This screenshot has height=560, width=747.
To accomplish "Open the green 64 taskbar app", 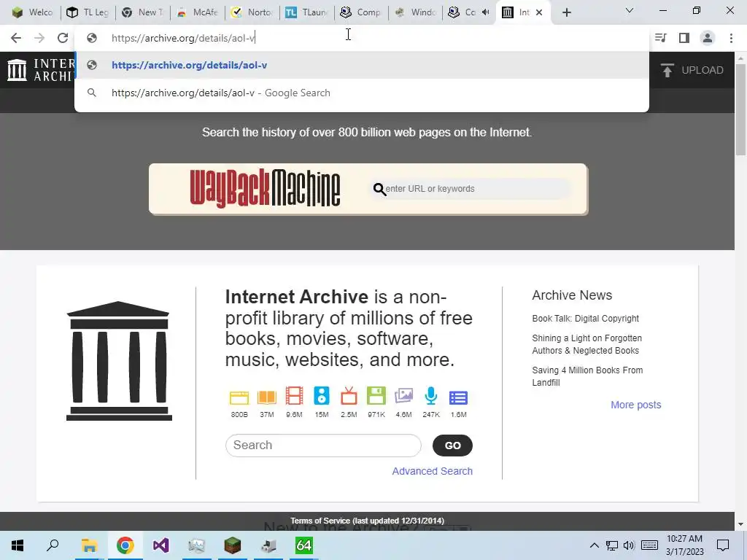I will [x=304, y=545].
